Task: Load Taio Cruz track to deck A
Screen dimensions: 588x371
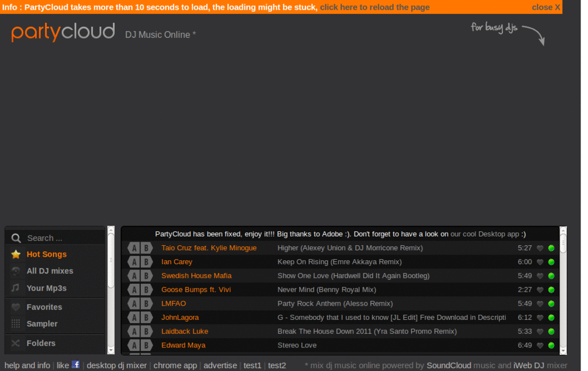Action: point(134,248)
